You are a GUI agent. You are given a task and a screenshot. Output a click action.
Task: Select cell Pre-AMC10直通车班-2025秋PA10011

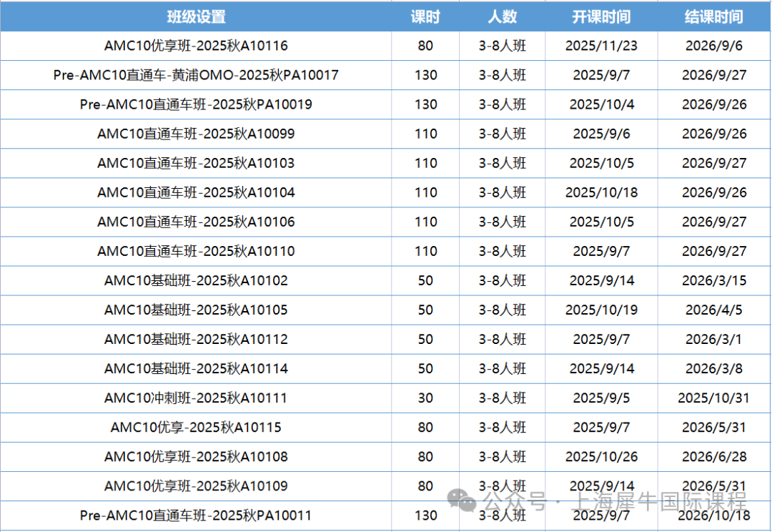pyautogui.click(x=196, y=516)
